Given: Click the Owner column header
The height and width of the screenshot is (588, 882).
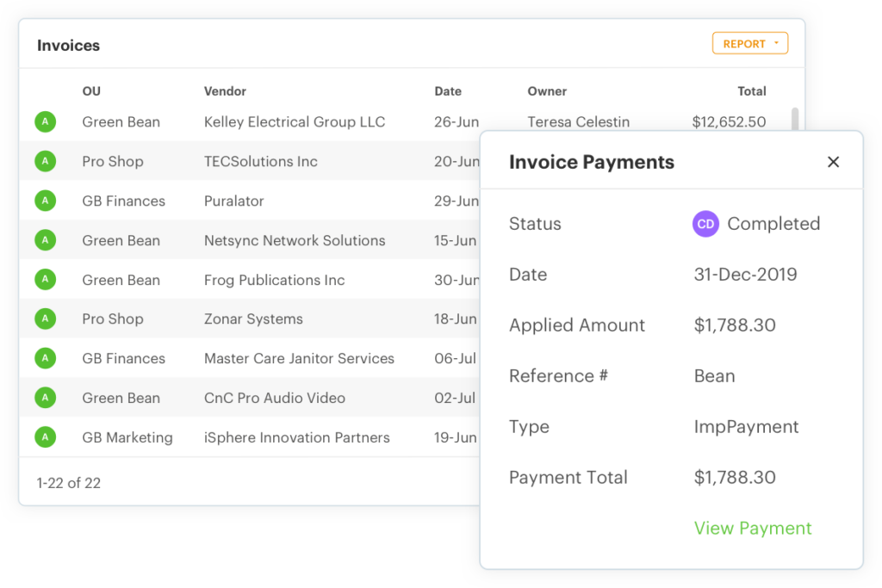Looking at the screenshot, I should [x=547, y=91].
